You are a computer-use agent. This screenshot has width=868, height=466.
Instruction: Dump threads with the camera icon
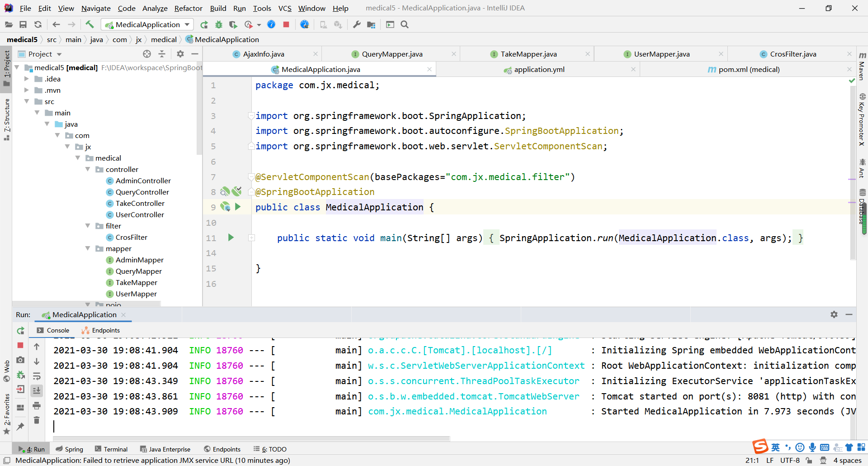pos(20,360)
